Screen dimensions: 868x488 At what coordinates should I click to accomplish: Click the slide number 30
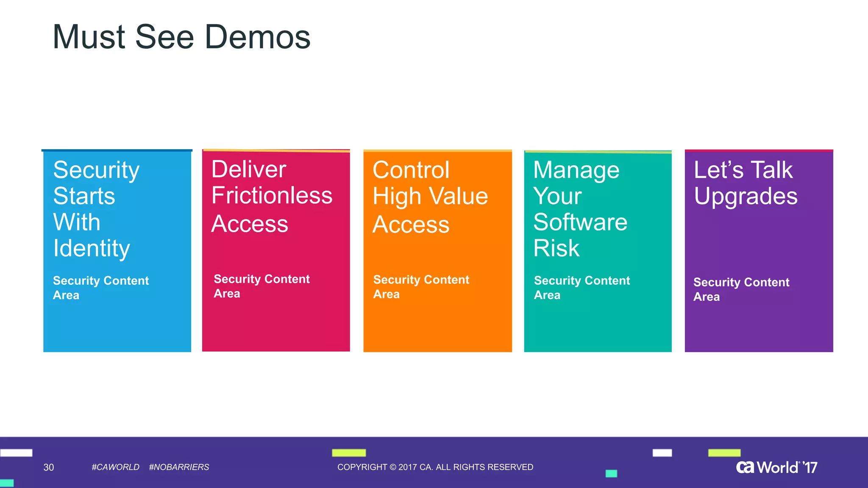pos(49,467)
